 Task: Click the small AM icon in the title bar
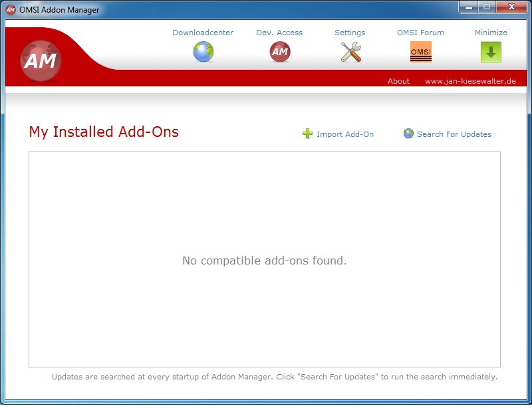click(11, 9)
